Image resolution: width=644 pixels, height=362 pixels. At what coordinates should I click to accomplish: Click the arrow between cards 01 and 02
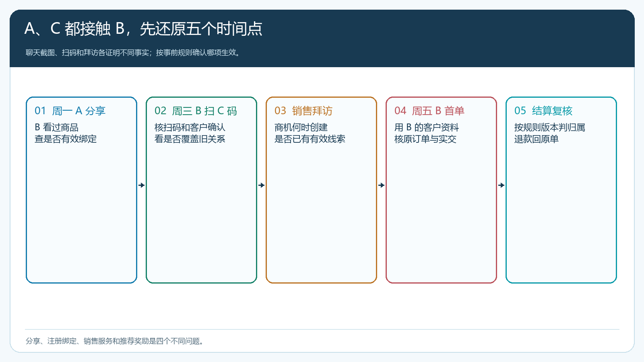click(x=142, y=185)
